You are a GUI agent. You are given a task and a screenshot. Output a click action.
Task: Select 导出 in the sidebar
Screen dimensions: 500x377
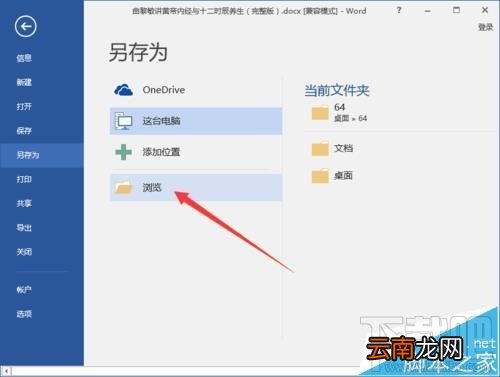24,228
